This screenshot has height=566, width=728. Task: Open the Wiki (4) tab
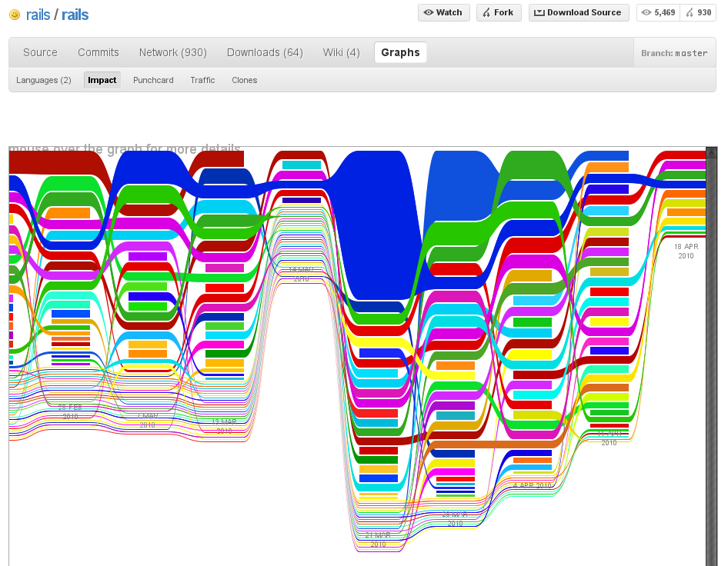pos(341,52)
